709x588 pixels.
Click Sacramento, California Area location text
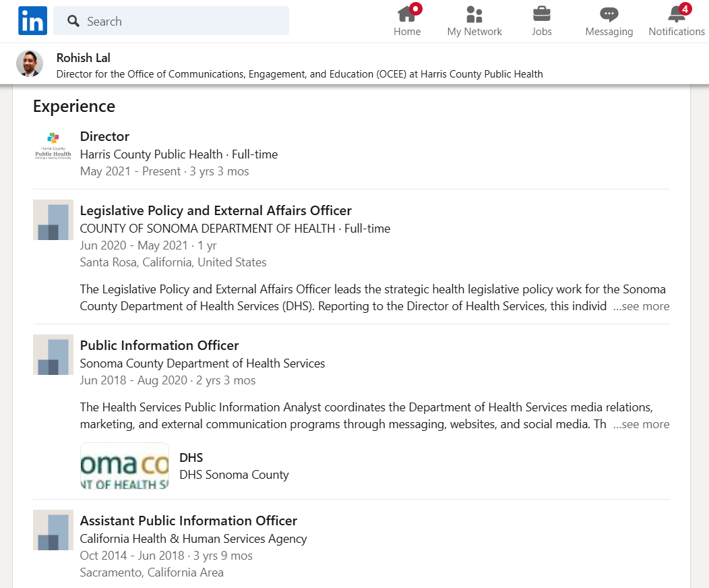click(x=152, y=573)
